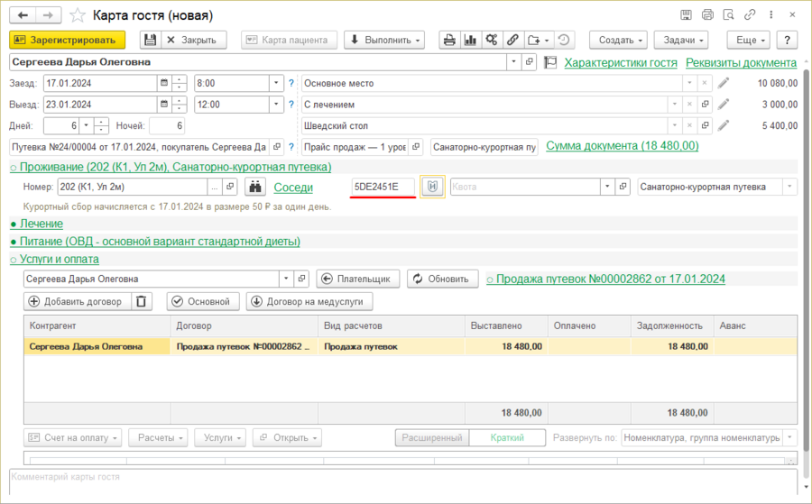Click the Зарегистрировать button
Viewport: 812px width, 504px height.
click(x=68, y=40)
